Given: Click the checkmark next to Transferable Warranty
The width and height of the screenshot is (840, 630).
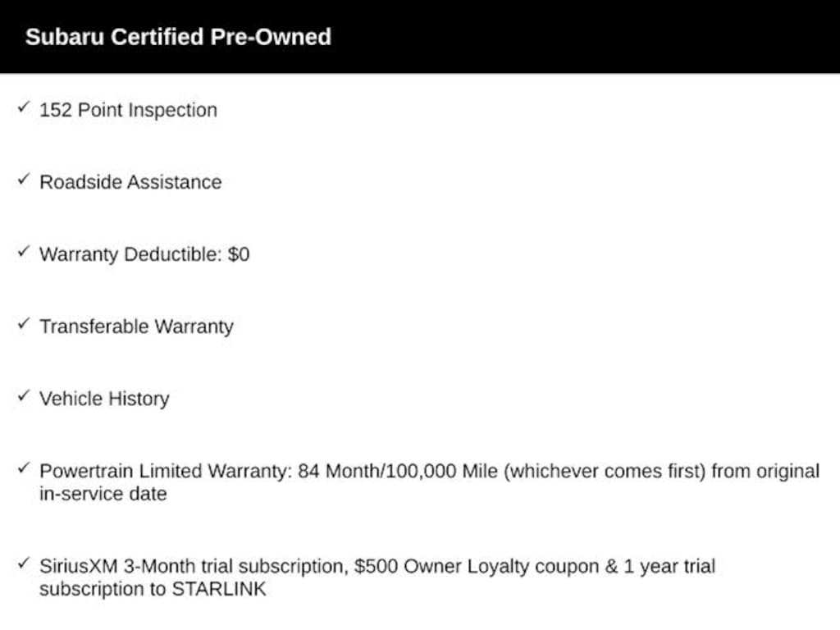Looking at the screenshot, I should point(23,324).
